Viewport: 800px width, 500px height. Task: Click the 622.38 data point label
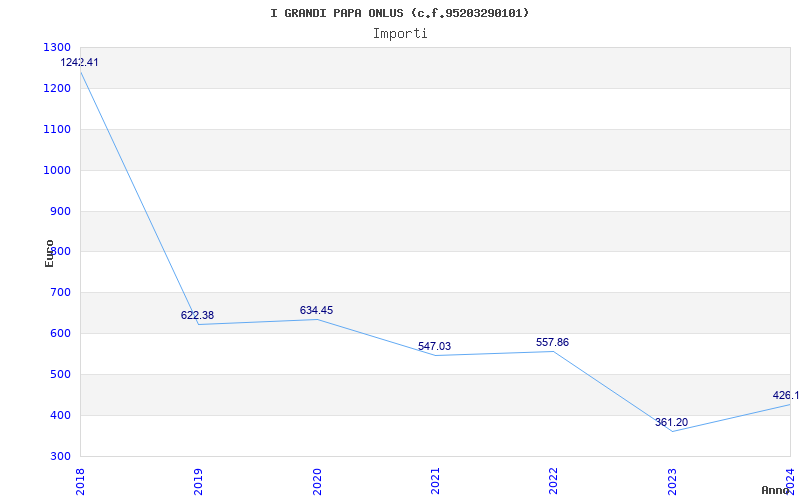tap(197, 315)
